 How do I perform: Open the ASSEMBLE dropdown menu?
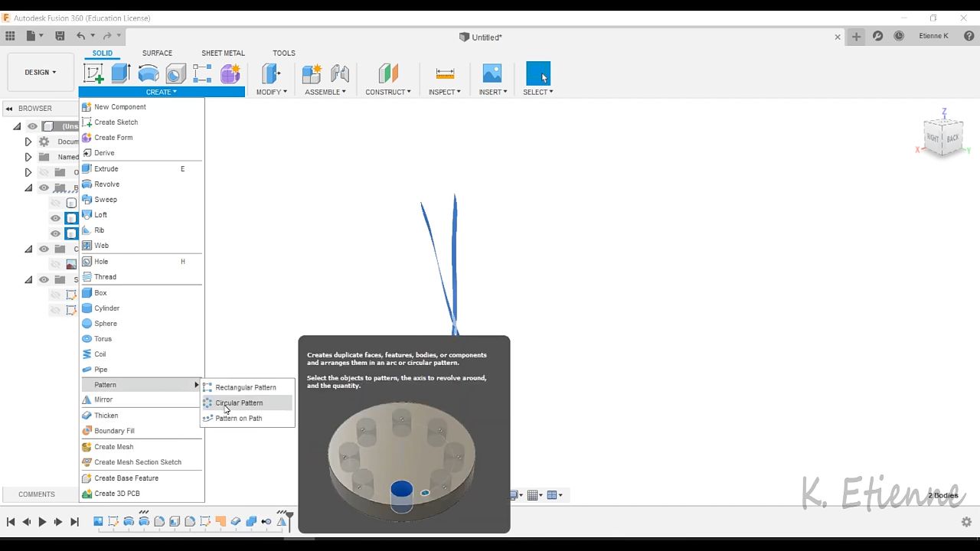point(325,92)
